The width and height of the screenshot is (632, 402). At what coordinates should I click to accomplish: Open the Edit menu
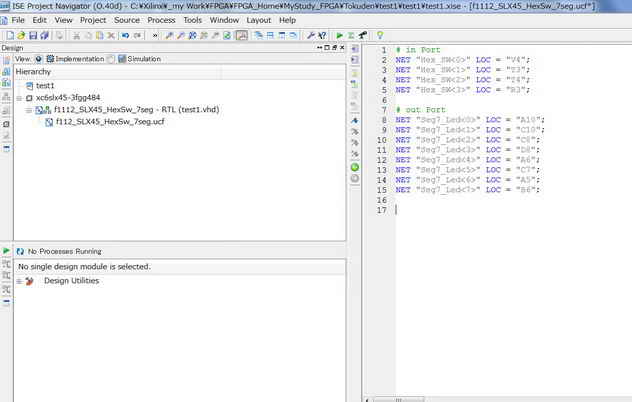point(40,20)
